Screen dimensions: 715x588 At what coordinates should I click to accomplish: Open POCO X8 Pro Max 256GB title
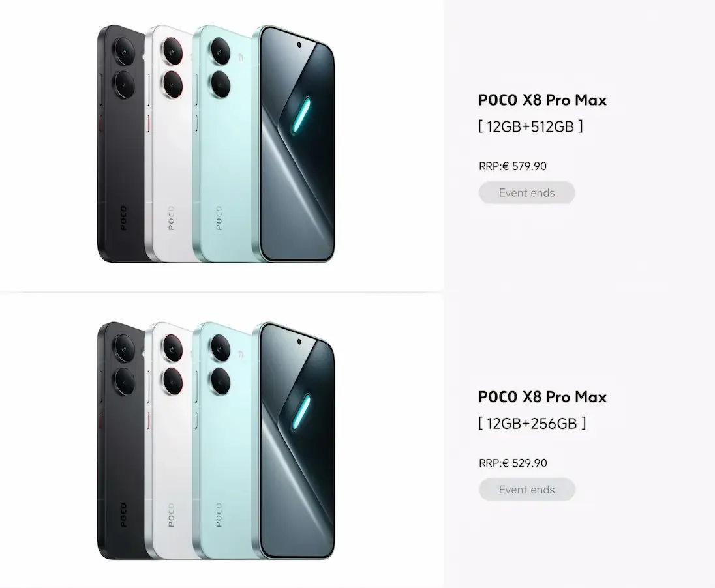[x=542, y=397]
